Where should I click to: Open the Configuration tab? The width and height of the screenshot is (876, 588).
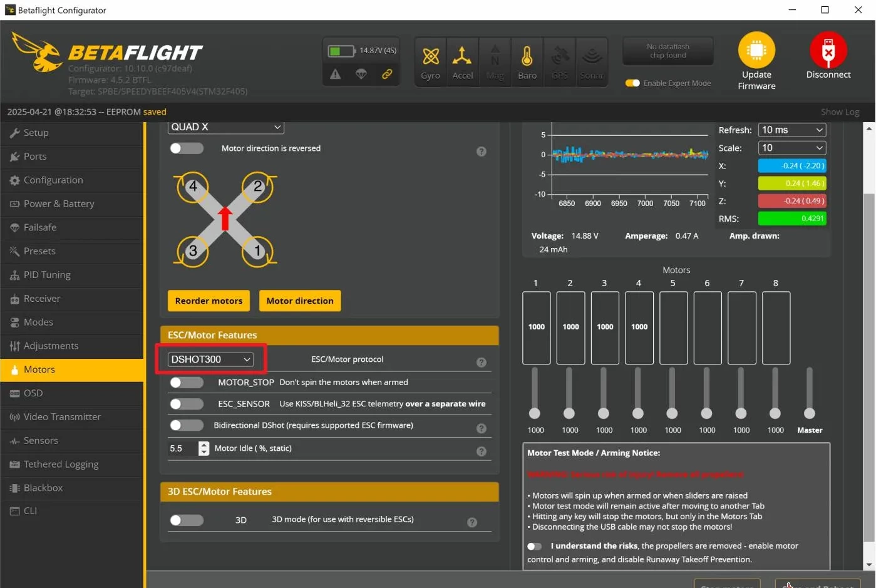(x=72, y=180)
